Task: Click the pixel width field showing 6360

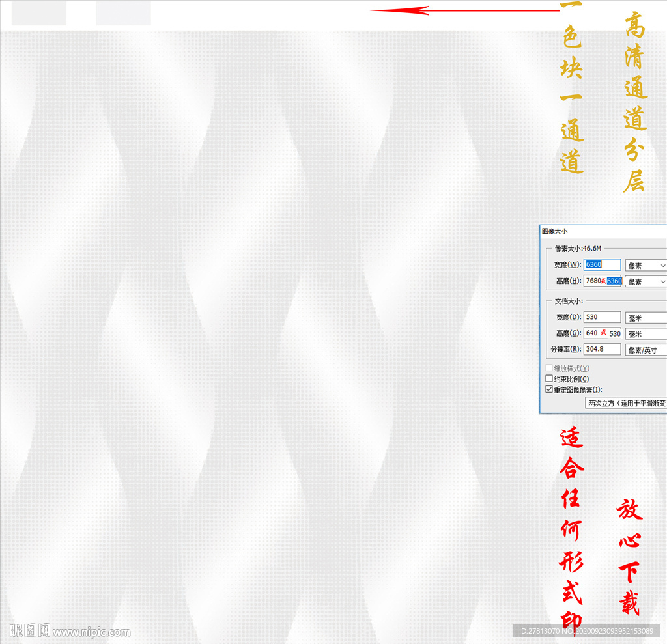Action: pos(602,264)
